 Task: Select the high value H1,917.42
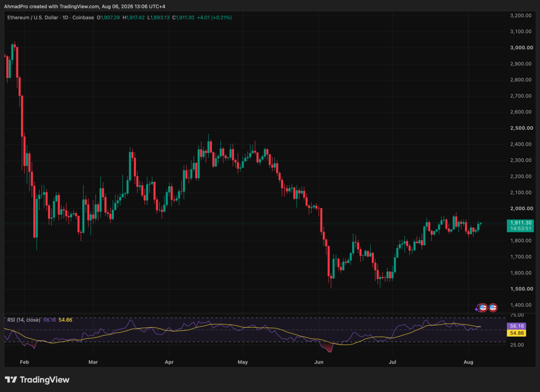pyautogui.click(x=133, y=17)
